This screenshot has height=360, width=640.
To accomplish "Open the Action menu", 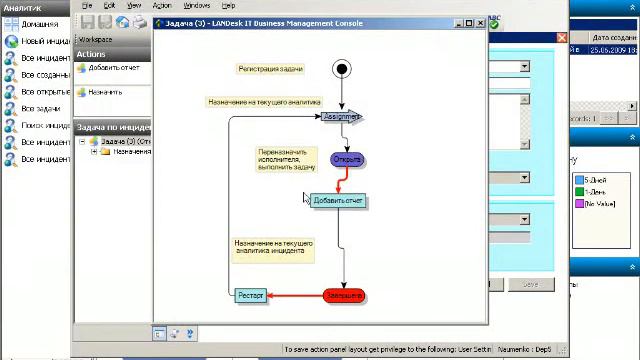I will (162, 6).
